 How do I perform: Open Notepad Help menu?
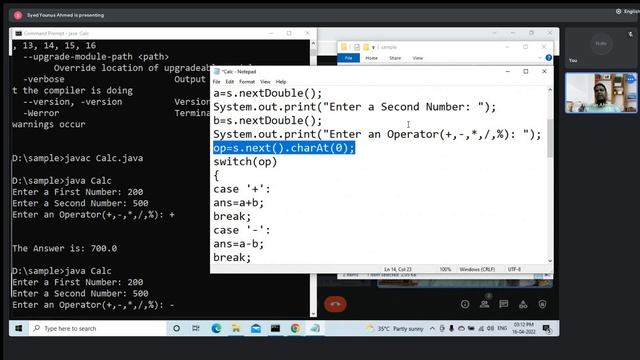pos(281,82)
